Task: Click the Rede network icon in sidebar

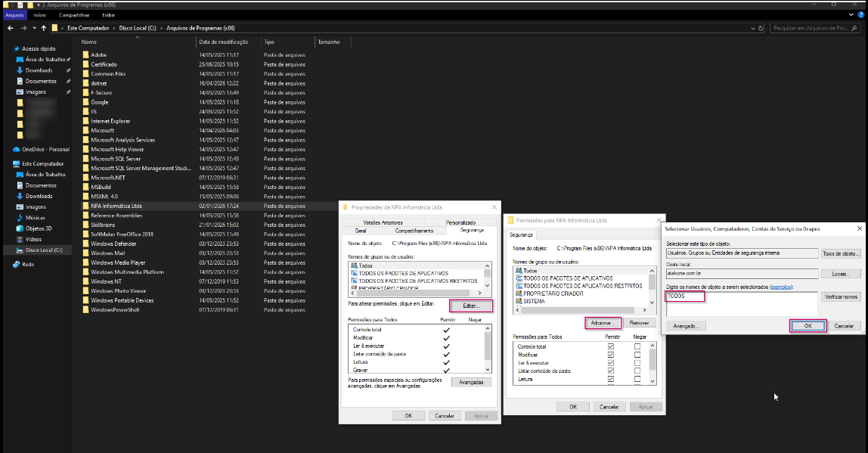Action: click(16, 265)
